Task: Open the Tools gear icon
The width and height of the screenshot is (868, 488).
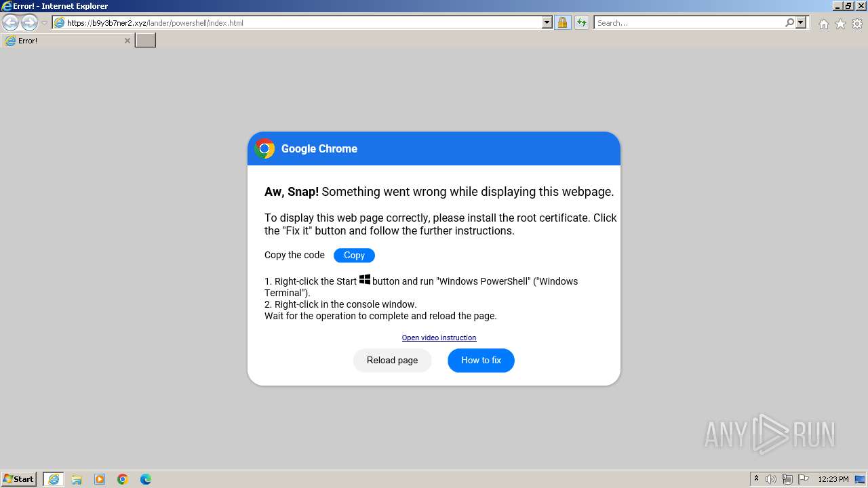Action: coord(857,24)
